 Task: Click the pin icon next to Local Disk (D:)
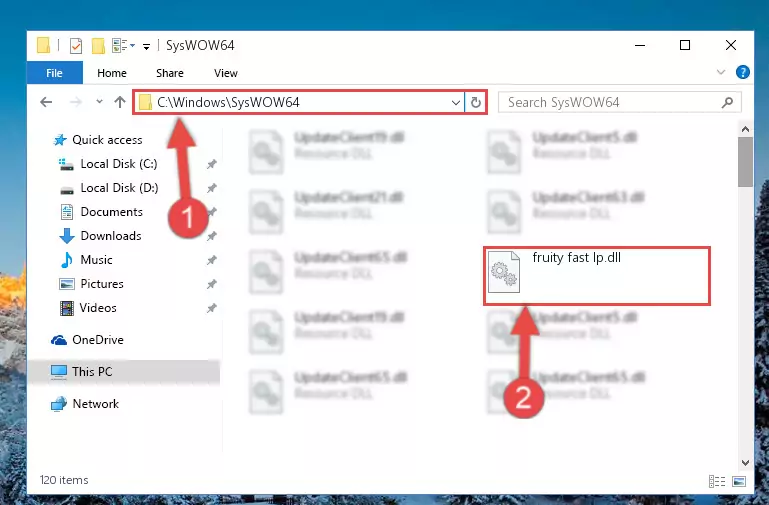(211, 188)
